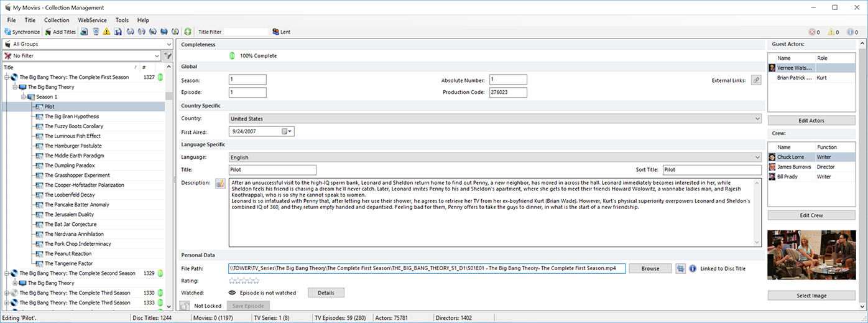The height and width of the screenshot is (323, 868).
Task: Select The Tangerine Factor episode
Action: pyautogui.click(x=68, y=264)
